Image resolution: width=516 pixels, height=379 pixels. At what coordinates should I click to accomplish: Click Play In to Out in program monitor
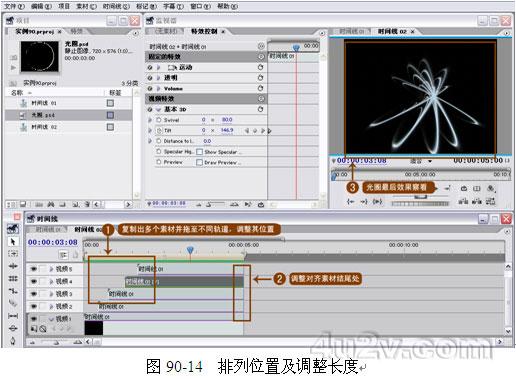click(377, 201)
